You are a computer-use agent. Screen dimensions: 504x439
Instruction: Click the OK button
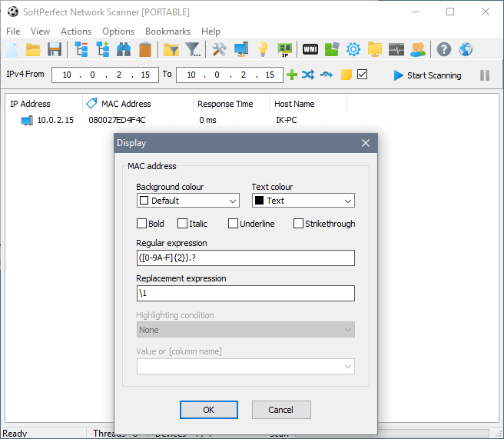click(209, 410)
